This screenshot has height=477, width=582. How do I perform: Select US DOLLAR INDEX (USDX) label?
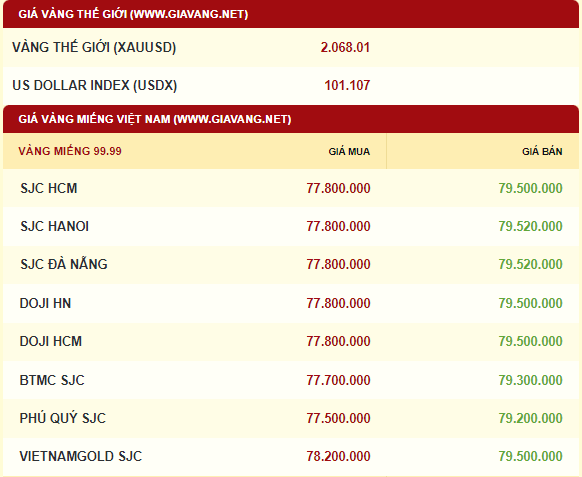[x=95, y=85]
